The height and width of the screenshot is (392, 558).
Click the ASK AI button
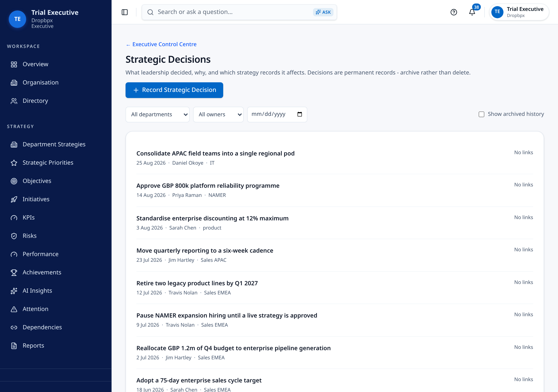(x=323, y=12)
